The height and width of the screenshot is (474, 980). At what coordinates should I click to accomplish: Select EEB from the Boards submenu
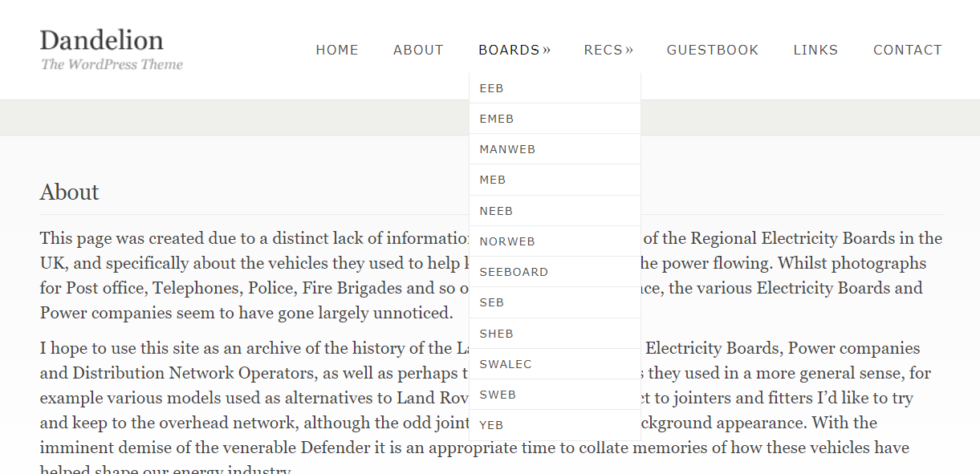(555, 88)
